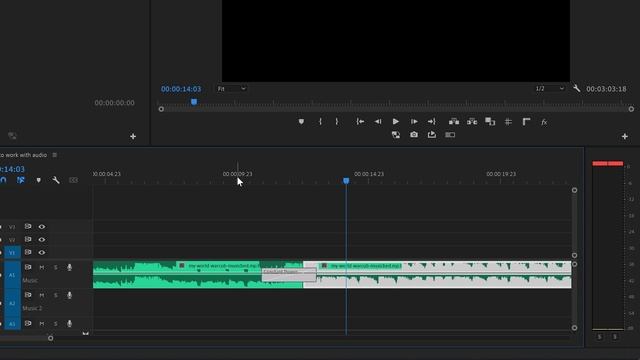
Task: Enable voice-over record on track A1
Action: click(x=69, y=267)
